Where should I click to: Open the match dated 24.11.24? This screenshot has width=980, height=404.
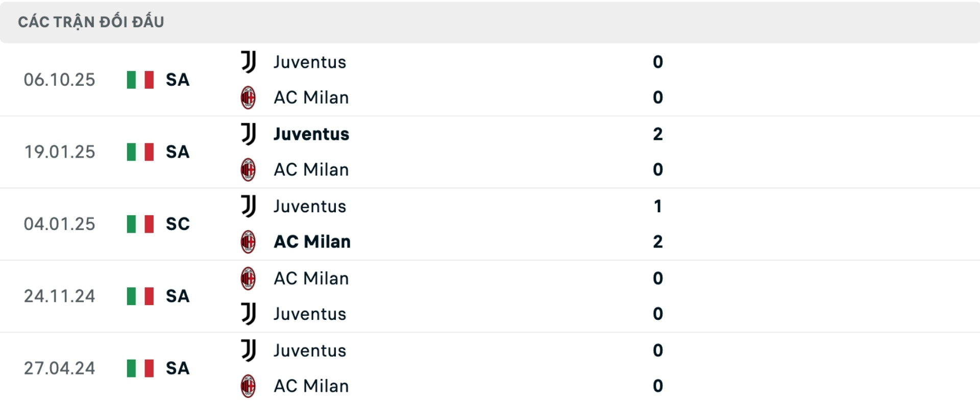coord(59,296)
